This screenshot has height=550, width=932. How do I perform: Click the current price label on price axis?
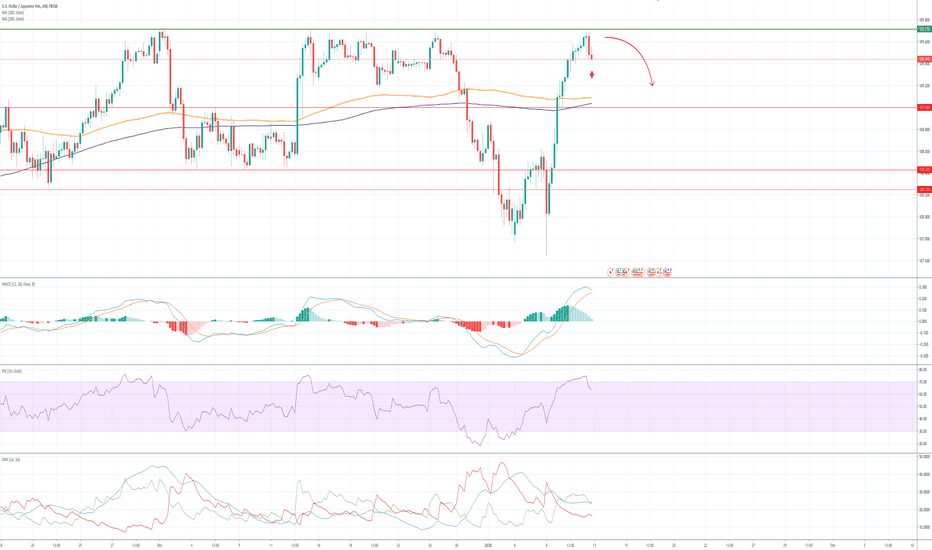click(x=924, y=59)
